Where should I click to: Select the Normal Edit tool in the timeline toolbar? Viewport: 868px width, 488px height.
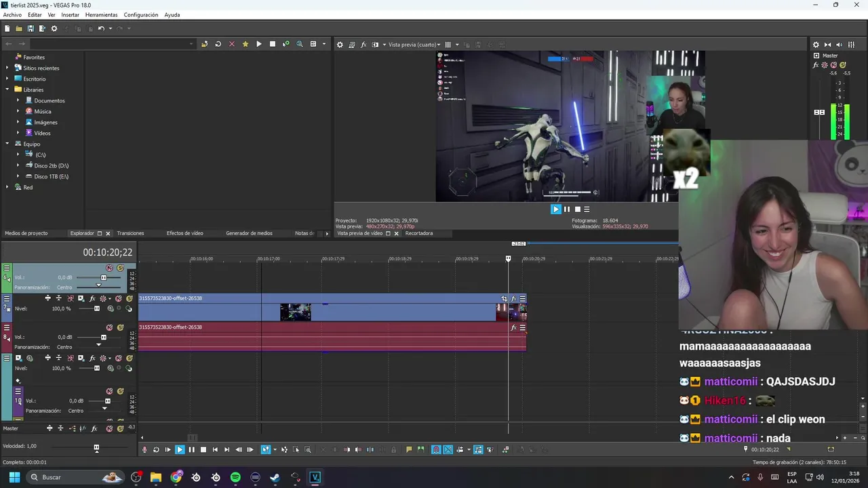click(x=266, y=449)
